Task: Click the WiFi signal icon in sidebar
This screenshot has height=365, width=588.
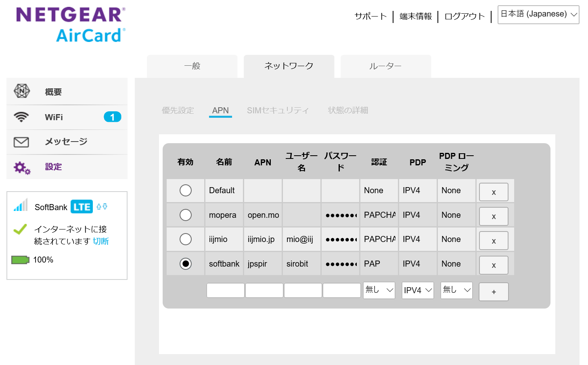Action: point(21,117)
